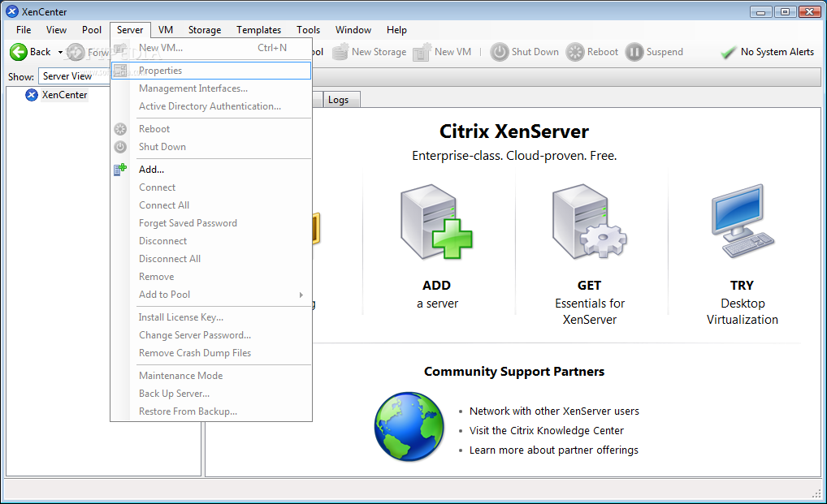Click the window resize grip at corner
The image size is (827, 504).
817,493
